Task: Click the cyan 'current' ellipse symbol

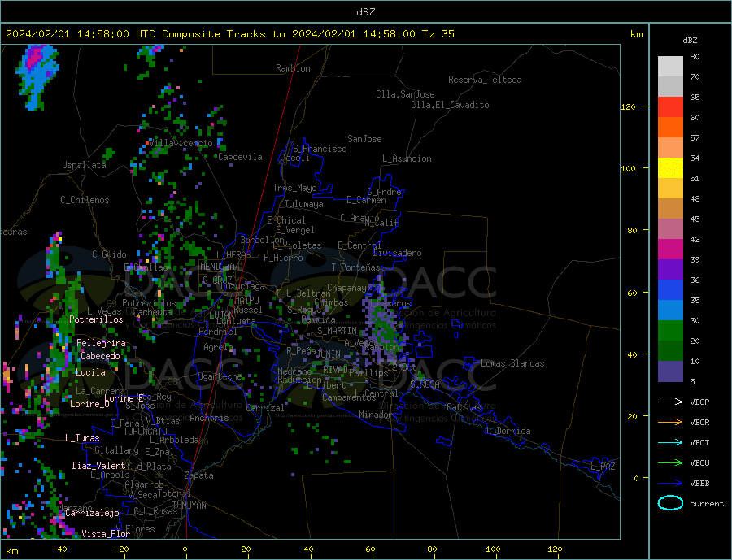Action: click(x=670, y=503)
